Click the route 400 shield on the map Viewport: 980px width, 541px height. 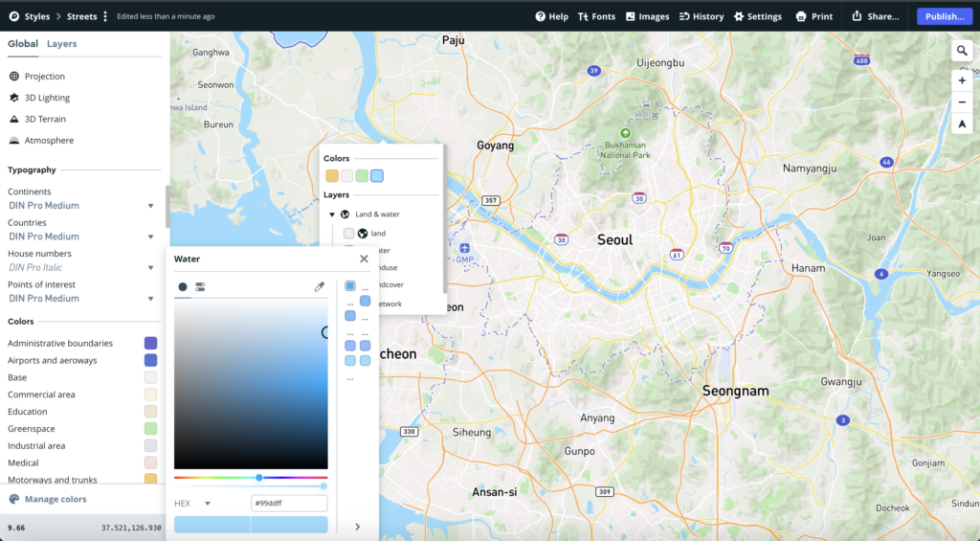[862, 60]
